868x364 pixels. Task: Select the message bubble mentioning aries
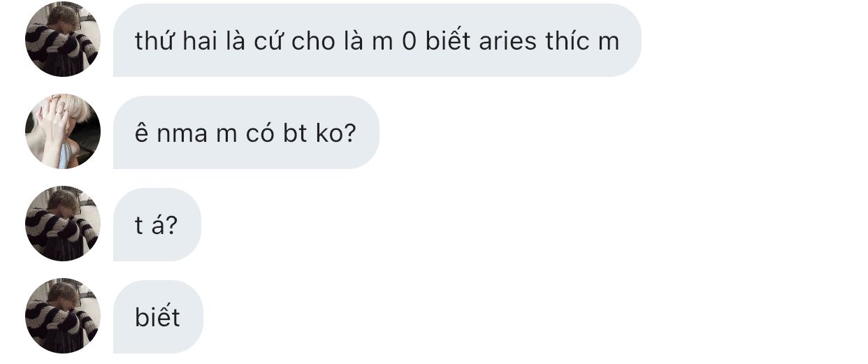point(377,41)
